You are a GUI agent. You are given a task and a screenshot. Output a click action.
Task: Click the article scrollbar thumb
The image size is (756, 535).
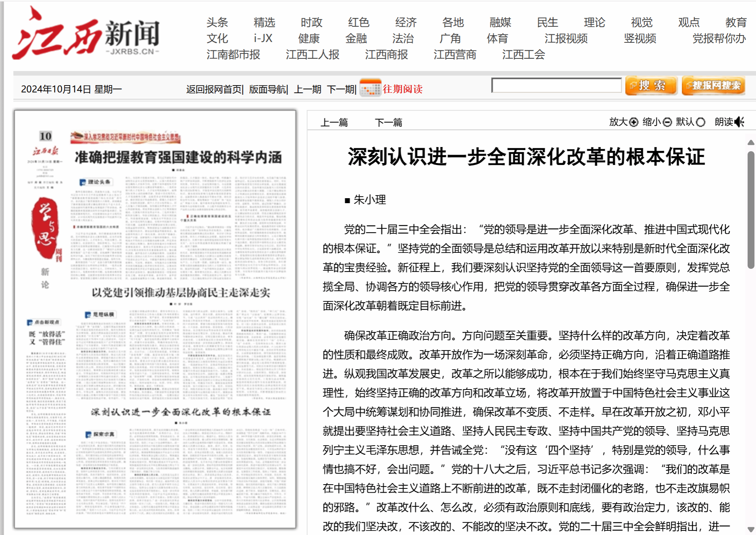coord(751,210)
